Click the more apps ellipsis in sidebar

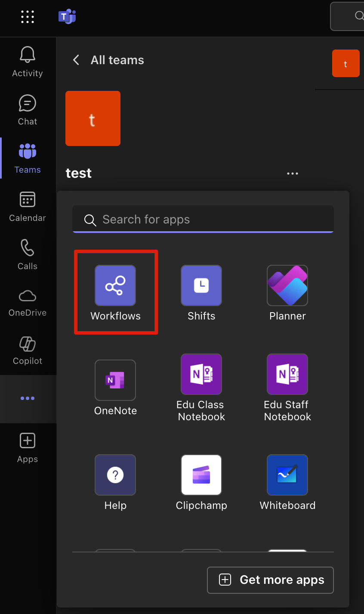[x=28, y=398]
